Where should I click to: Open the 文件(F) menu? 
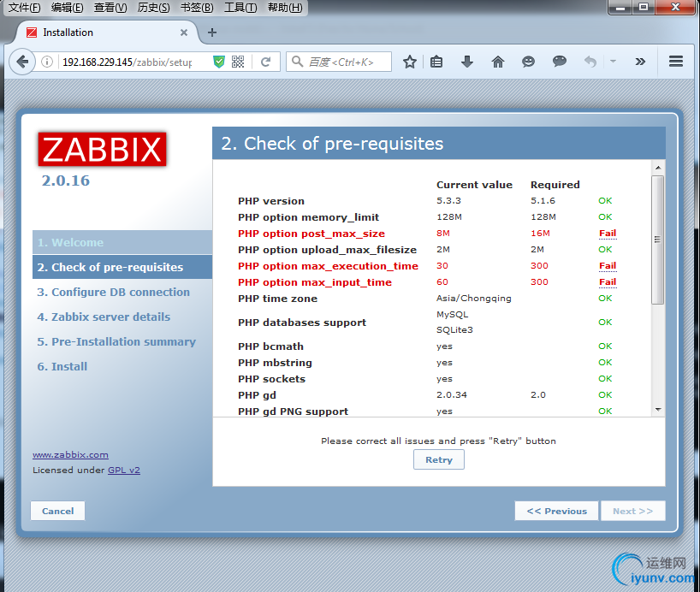[x=25, y=8]
